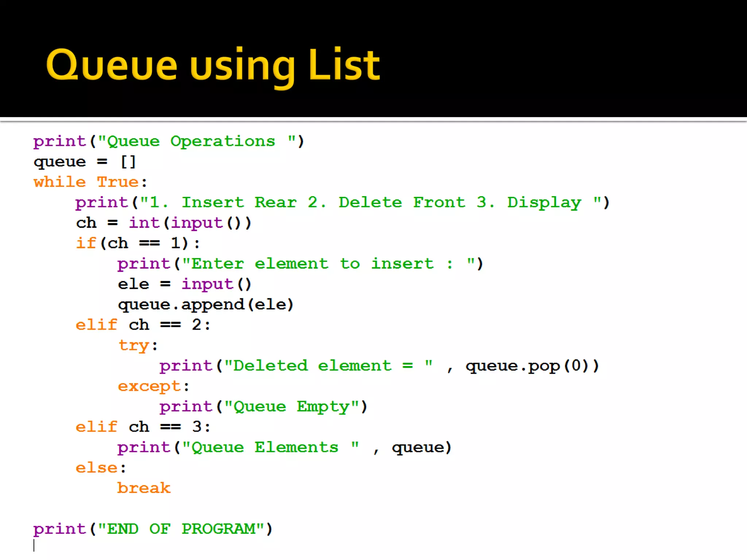Image resolution: width=747 pixels, height=560 pixels.
Task: Click the "elif ch == 2:" line
Action: [x=143, y=325]
